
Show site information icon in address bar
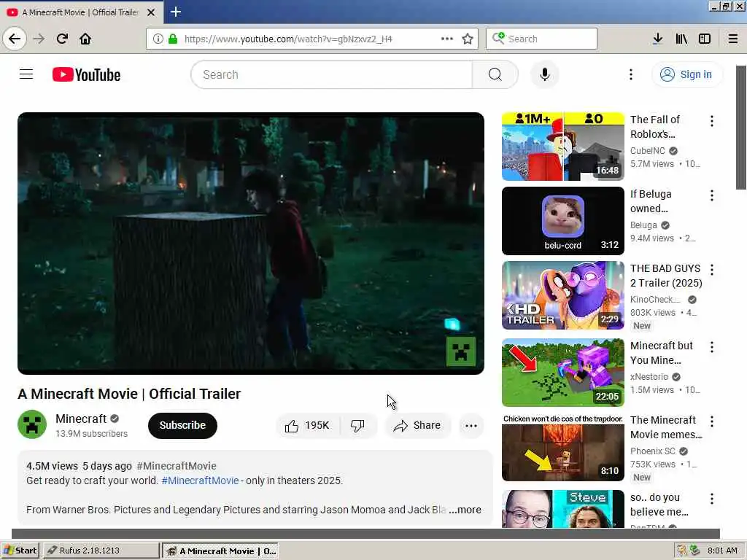[x=158, y=39]
